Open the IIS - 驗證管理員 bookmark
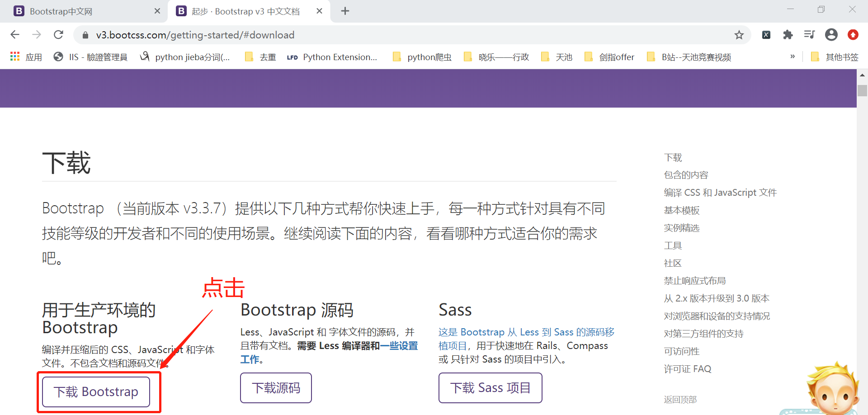This screenshot has width=868, height=415. (x=90, y=57)
